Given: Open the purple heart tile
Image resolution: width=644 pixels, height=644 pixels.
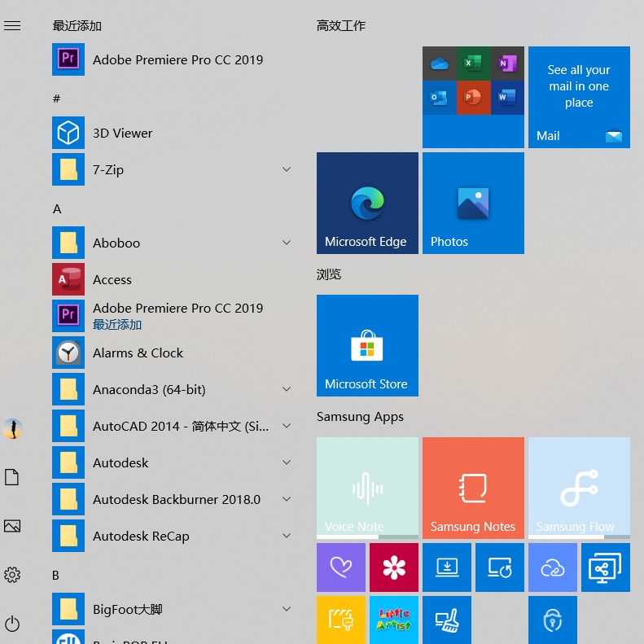Looking at the screenshot, I should pos(341,567).
